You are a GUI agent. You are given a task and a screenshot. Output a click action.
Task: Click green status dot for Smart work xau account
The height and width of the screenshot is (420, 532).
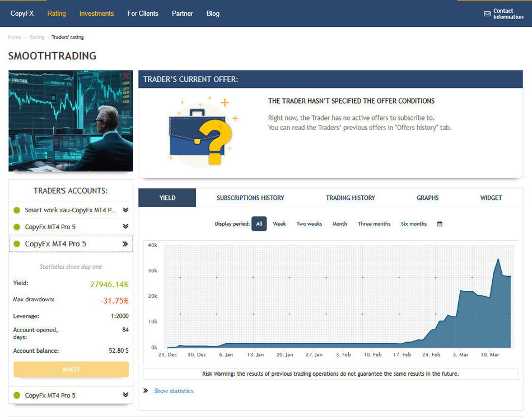coord(17,211)
